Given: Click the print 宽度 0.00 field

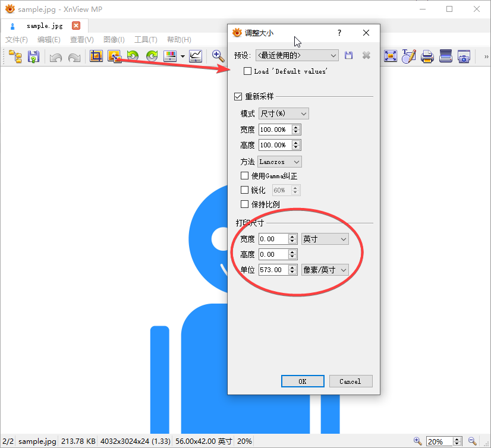Looking at the screenshot, I should point(273,239).
